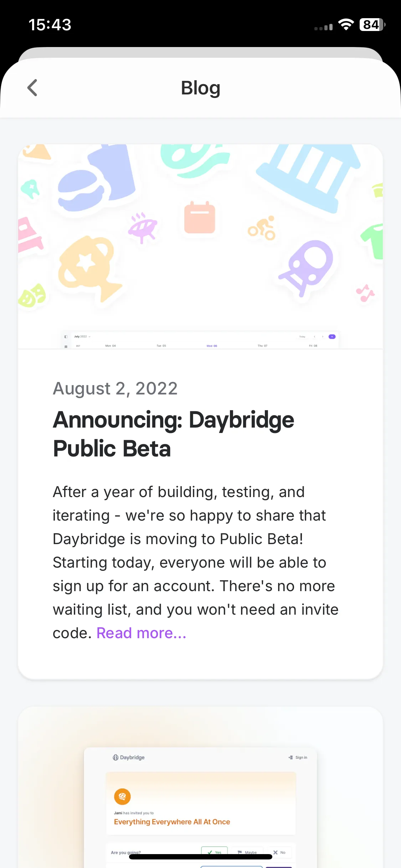Tap the battery indicator showing 84
The width and height of the screenshot is (401, 868).
click(372, 25)
